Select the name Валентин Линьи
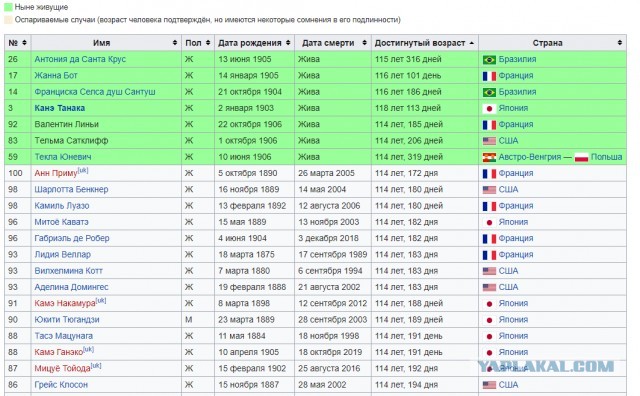Image resolution: width=640 pixels, height=396 pixels. click(x=67, y=125)
